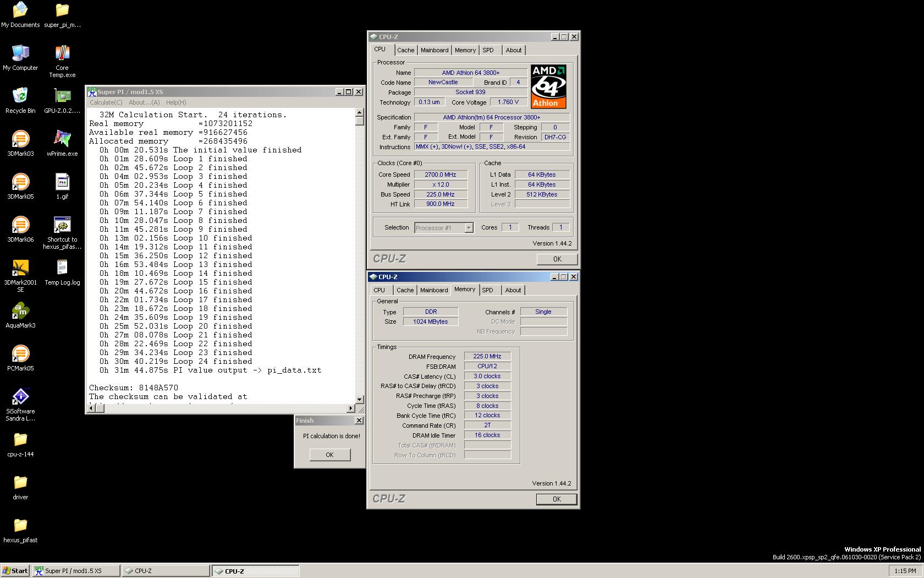This screenshot has width=924, height=578.
Task: Click the Command Rate 2T value
Action: (x=487, y=426)
